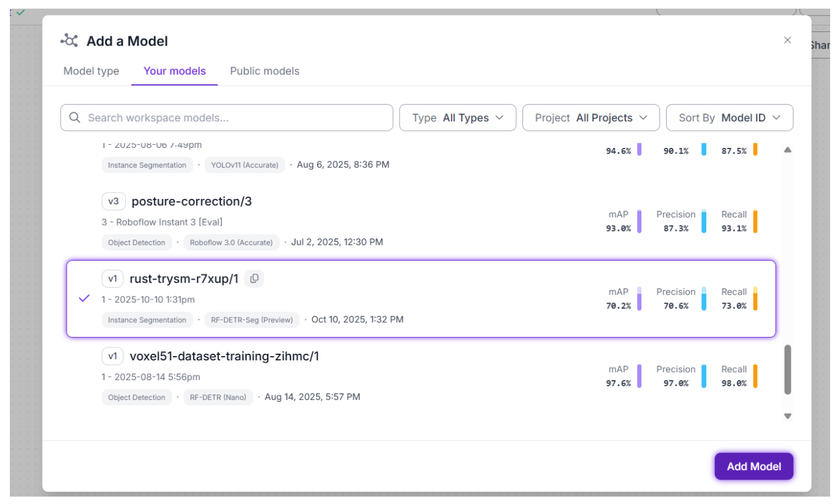Image resolution: width=840 pixels, height=504 pixels.
Task: Select the voxel51-dataset-training-zihmc/1 model
Action: pyautogui.click(x=224, y=356)
